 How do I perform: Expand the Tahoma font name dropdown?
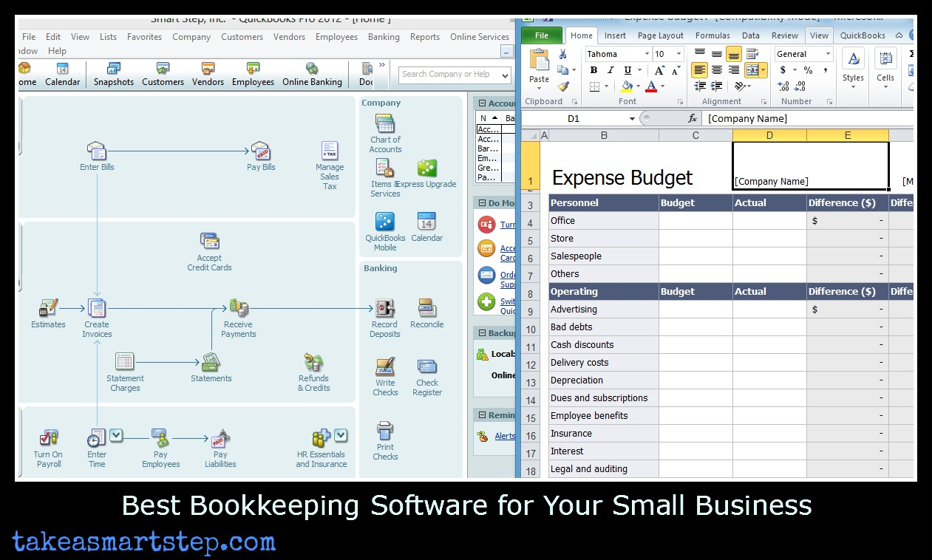tap(647, 54)
